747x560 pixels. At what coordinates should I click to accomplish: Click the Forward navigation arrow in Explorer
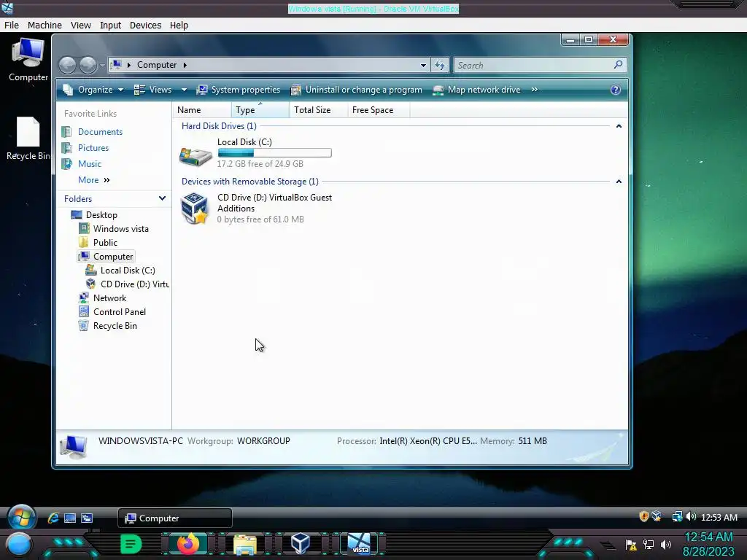click(x=88, y=65)
